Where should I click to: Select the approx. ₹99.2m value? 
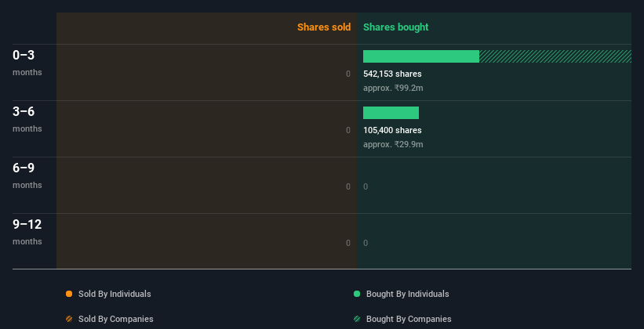click(393, 89)
